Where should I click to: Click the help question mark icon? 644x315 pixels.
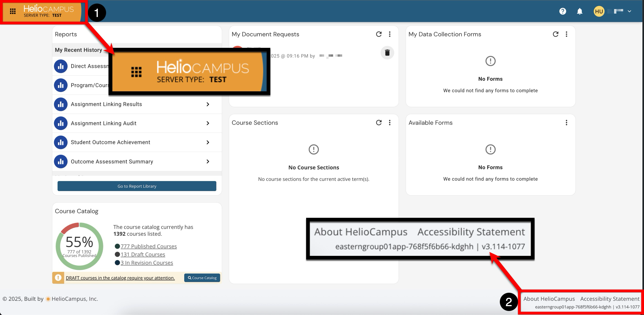[x=562, y=11]
